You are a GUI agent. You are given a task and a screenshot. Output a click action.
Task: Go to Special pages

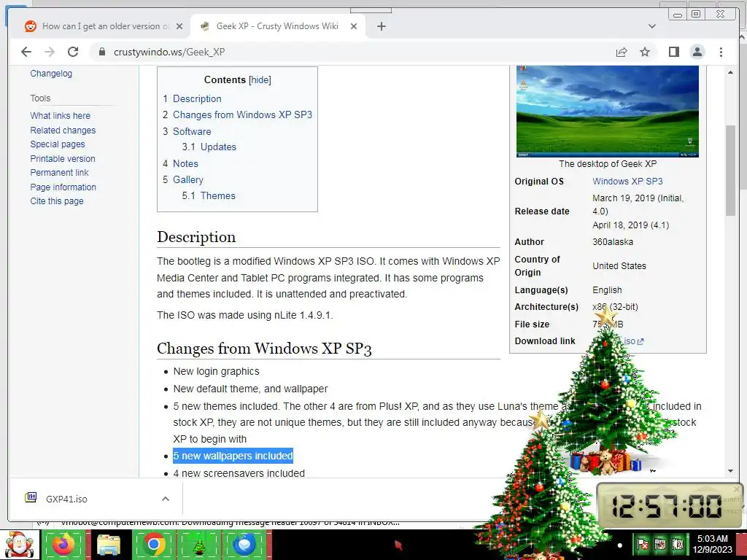[57, 144]
